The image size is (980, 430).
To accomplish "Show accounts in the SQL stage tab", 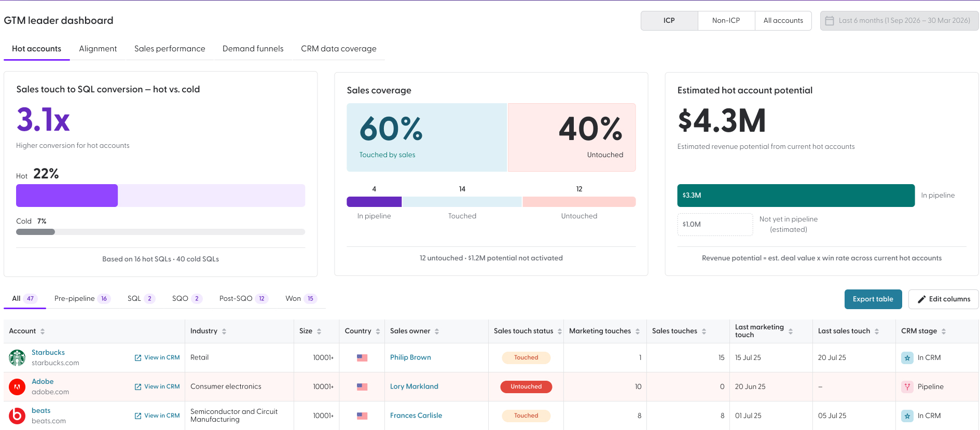I will point(141,299).
